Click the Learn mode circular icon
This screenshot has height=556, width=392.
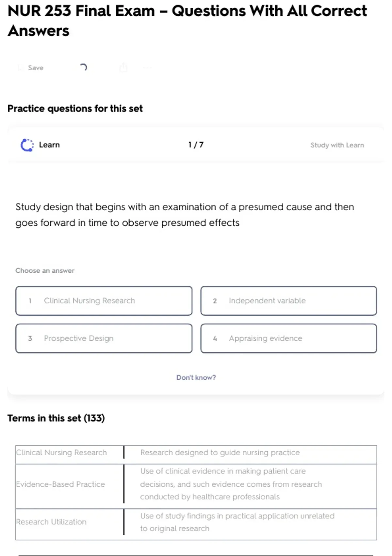click(27, 145)
